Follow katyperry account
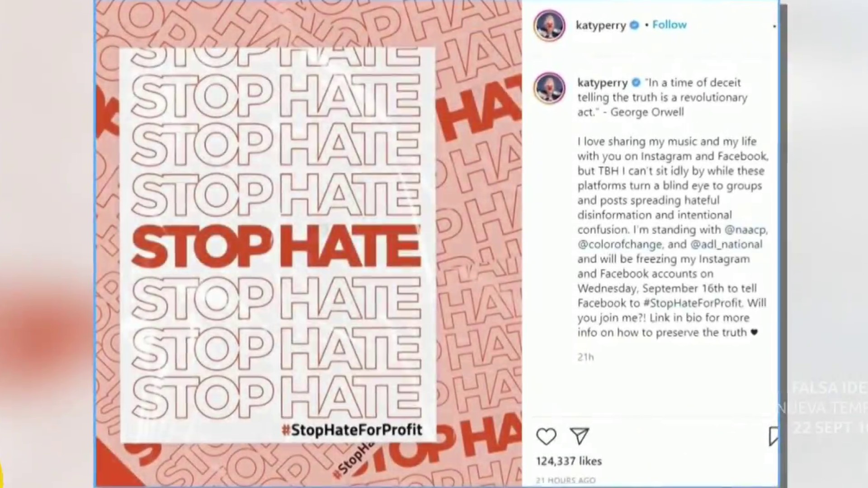This screenshot has width=868, height=488. pos(669,25)
